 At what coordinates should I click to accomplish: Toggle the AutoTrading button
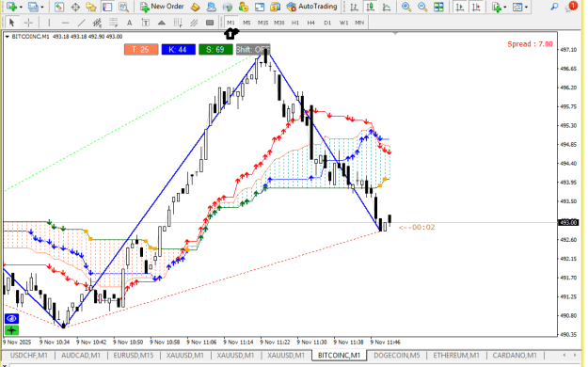[312, 7]
